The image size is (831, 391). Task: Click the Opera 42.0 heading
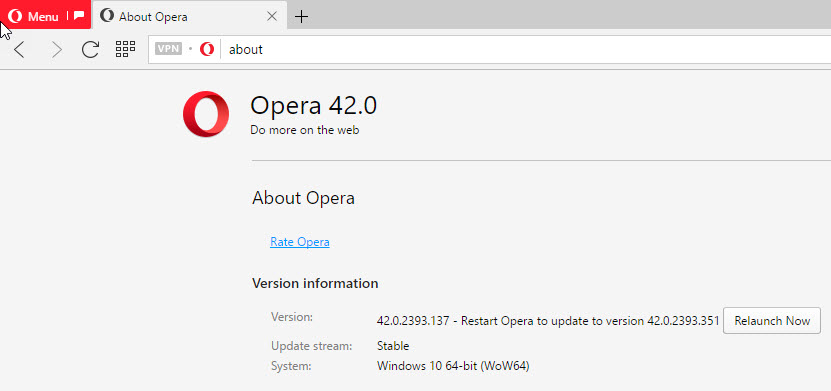(x=313, y=105)
